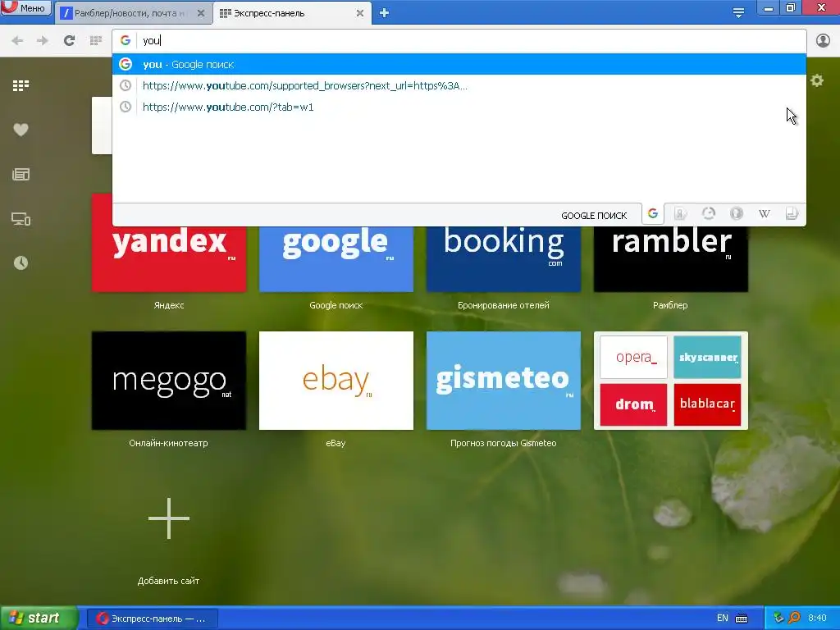Image resolution: width=840 pixels, height=630 pixels.
Task: Select DuckDuckGo search engine icon
Action: pos(737,214)
